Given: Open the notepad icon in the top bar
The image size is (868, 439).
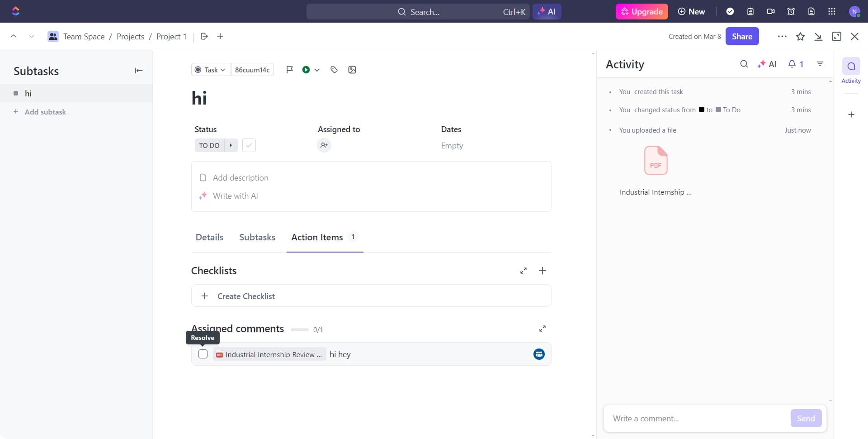Looking at the screenshot, I should tap(750, 11).
